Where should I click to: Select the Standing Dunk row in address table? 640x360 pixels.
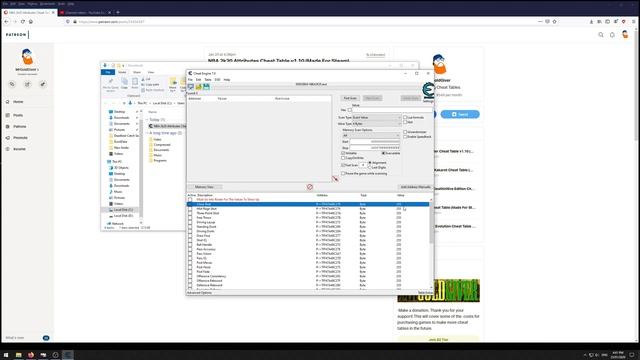coord(308,227)
